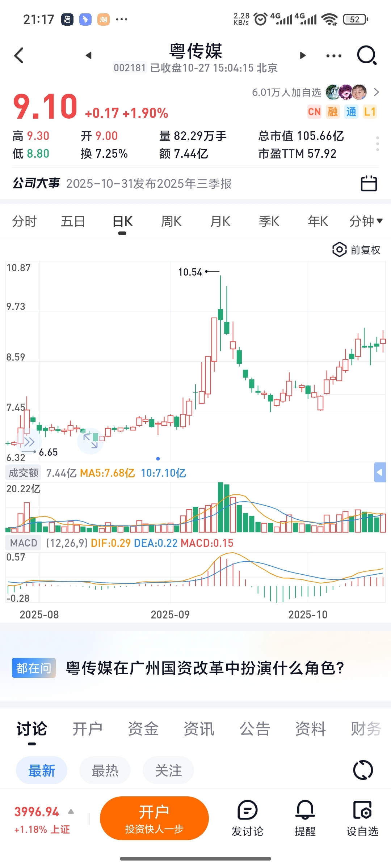Open the company events calendar icon
Image resolution: width=391 pixels, height=868 pixels.
click(369, 183)
